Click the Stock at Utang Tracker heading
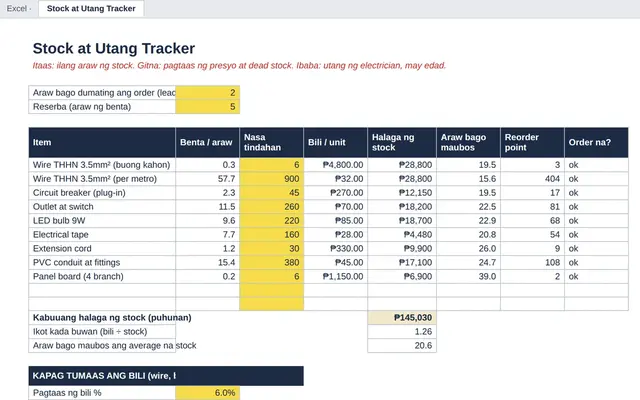Screen dimensions: 640x400 pos(113,48)
